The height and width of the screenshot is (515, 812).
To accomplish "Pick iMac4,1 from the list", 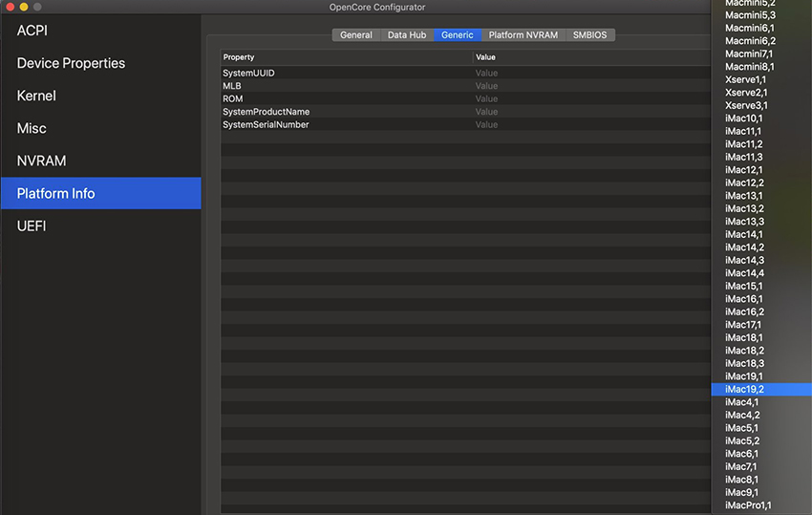I will [x=761, y=402].
